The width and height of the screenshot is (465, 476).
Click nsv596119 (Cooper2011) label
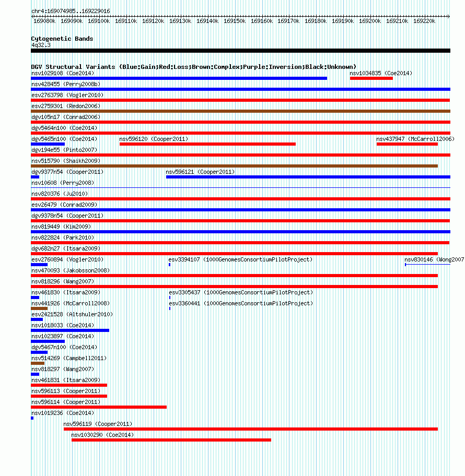98,423
